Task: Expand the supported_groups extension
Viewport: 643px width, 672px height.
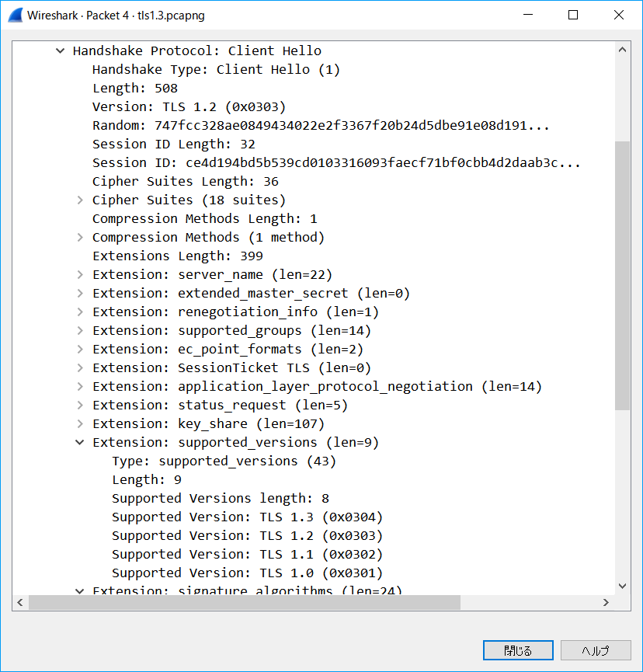Action: [x=80, y=330]
